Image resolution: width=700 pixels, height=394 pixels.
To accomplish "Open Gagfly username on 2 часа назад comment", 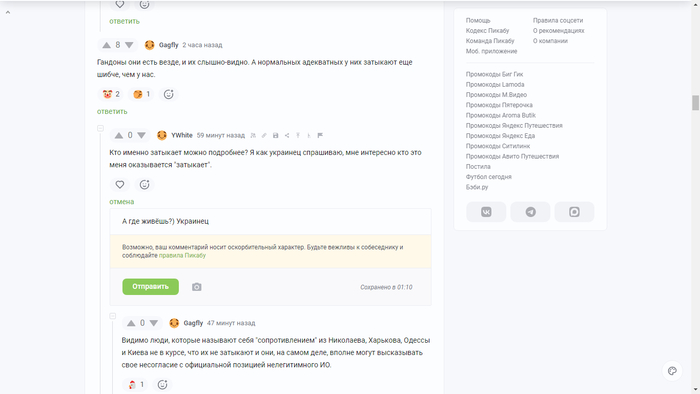I will click(168, 45).
